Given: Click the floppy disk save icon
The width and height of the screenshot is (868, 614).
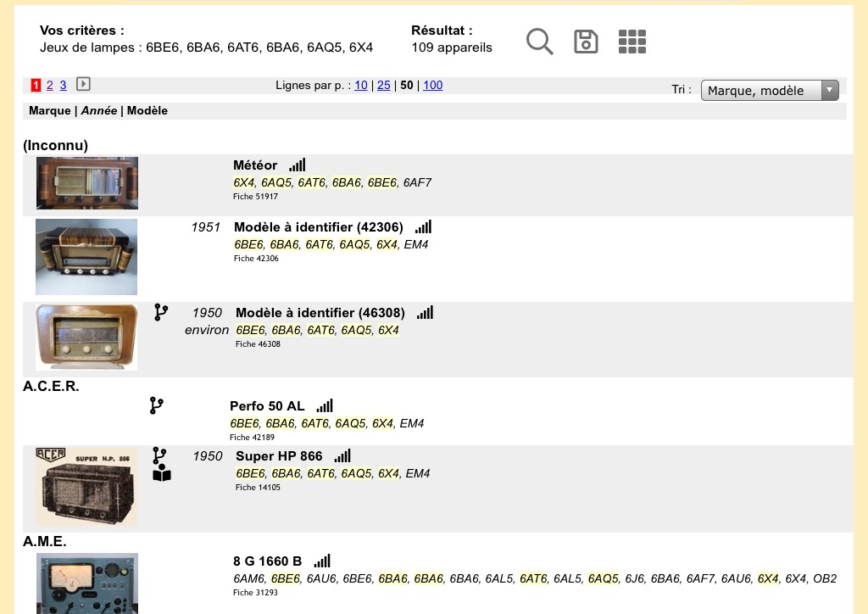Looking at the screenshot, I should click(x=586, y=42).
